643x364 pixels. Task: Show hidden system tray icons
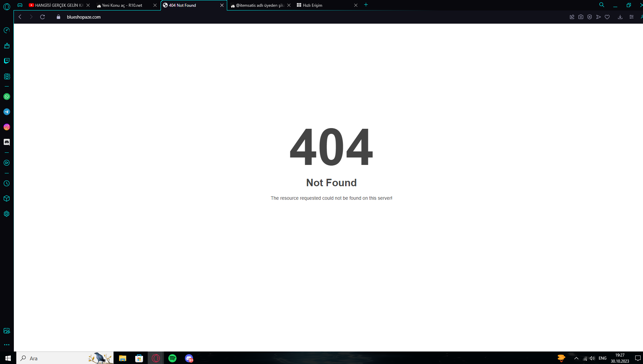pyautogui.click(x=576, y=358)
